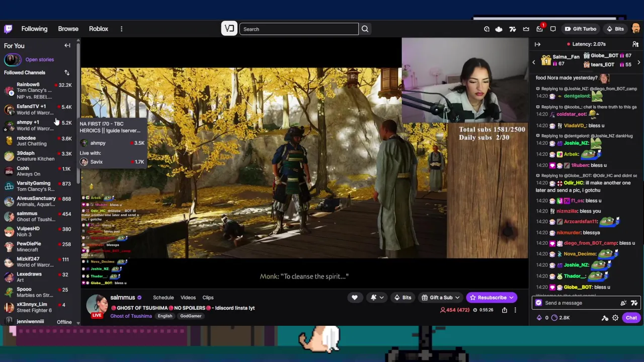Collapse the For You sidebar
The height and width of the screenshot is (362, 644).
(x=67, y=45)
